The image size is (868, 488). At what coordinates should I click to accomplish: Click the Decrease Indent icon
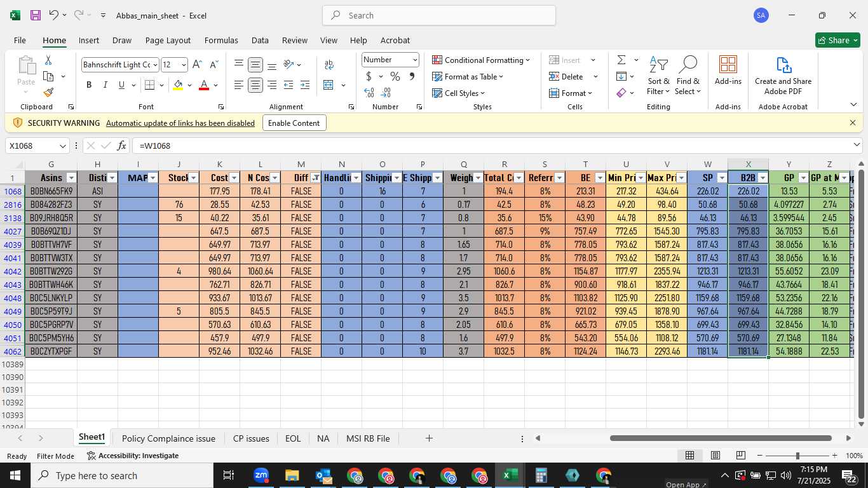tap(288, 85)
